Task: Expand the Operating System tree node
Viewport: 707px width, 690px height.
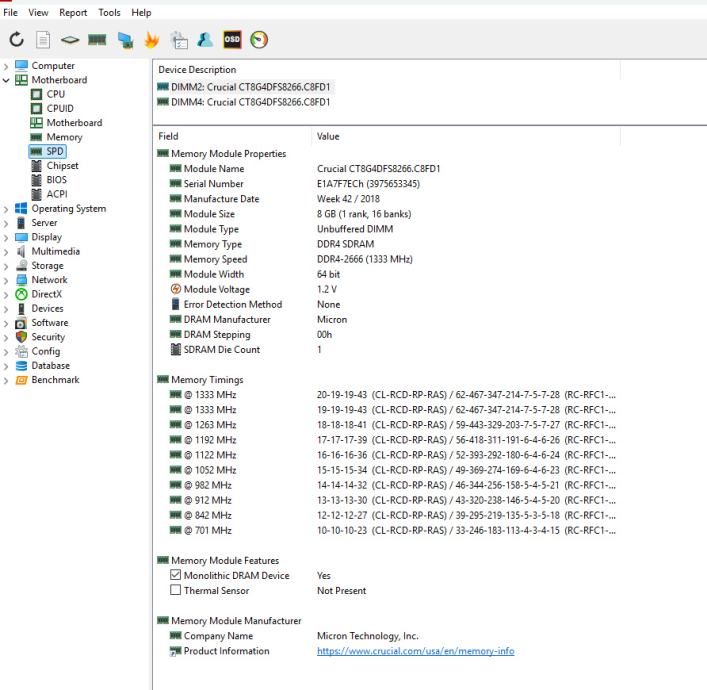Action: tap(9, 209)
